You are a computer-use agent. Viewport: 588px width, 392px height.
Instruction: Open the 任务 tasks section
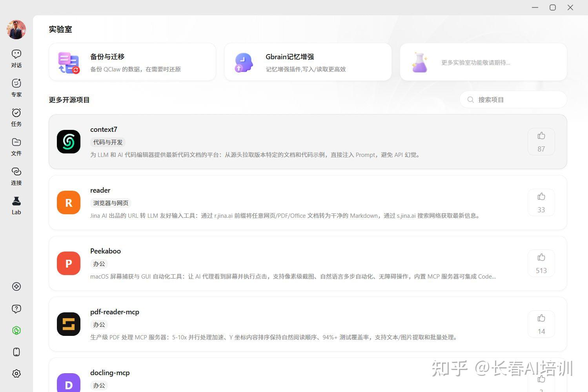pyautogui.click(x=16, y=117)
